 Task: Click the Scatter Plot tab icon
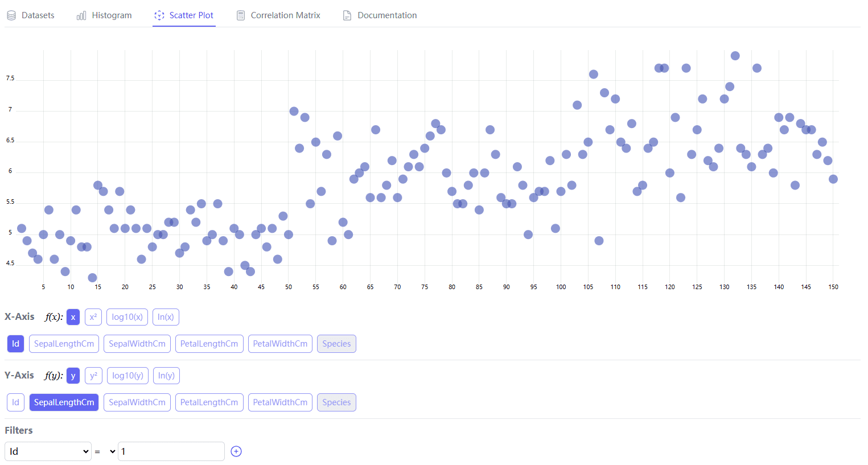[x=159, y=15]
